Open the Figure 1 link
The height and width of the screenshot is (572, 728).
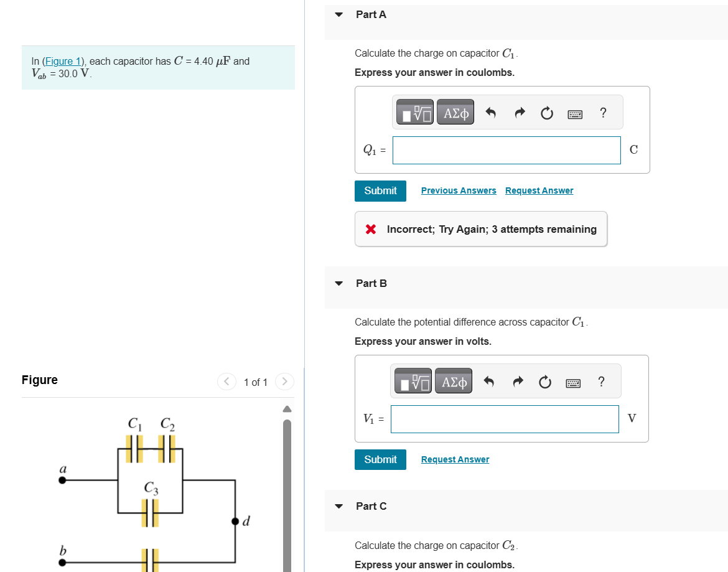63,61
